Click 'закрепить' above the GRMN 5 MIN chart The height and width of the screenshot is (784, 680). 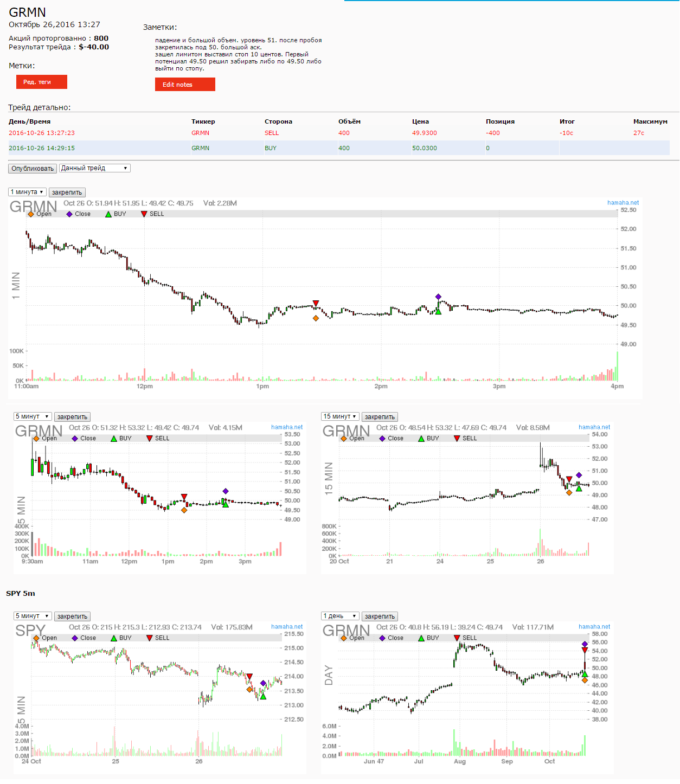click(x=73, y=417)
